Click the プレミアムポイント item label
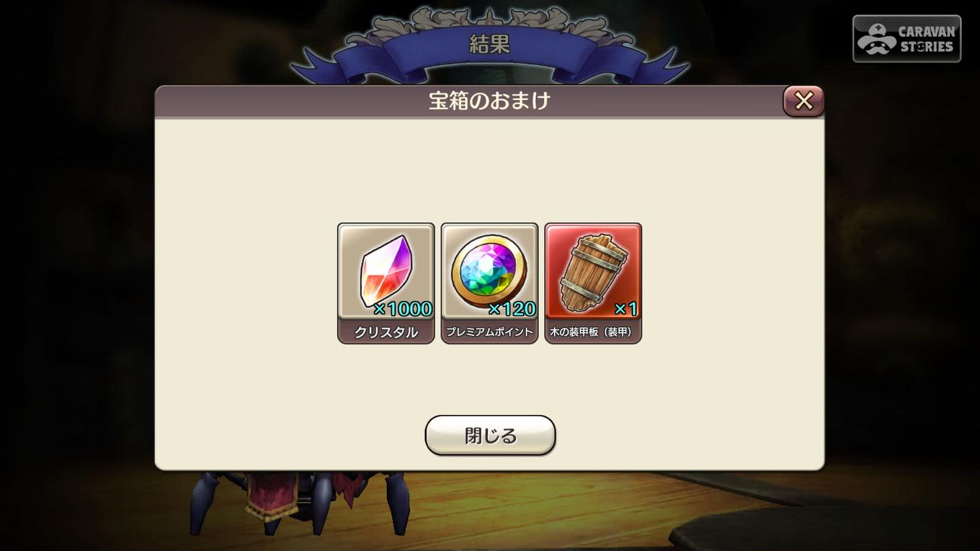980x551 pixels. click(489, 332)
